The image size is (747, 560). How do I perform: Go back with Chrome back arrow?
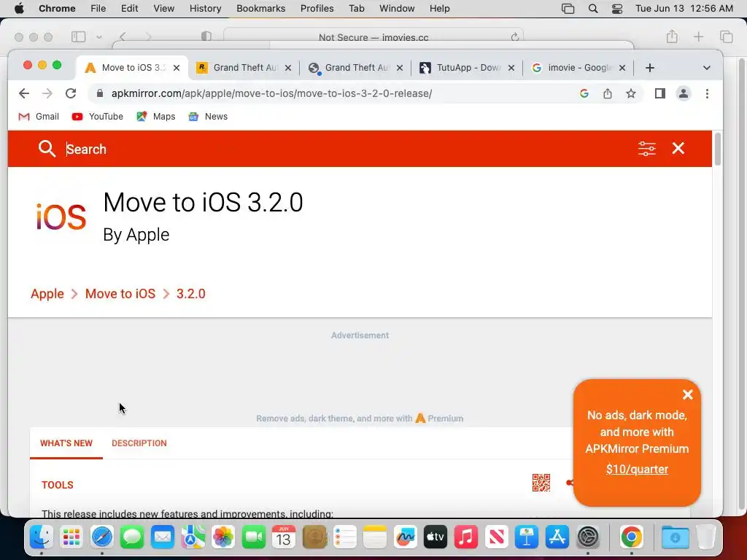coord(24,93)
